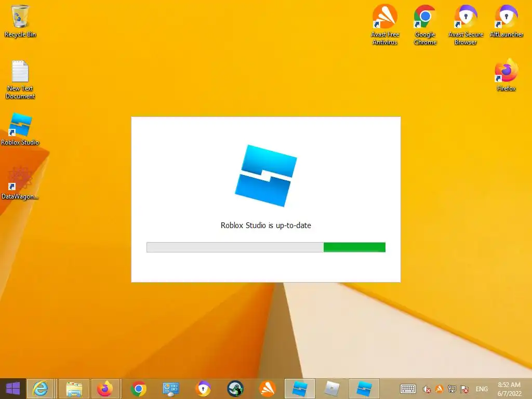The image size is (532, 399).
Task: Launch Internet Explorer from the taskbar
Action: (x=41, y=389)
